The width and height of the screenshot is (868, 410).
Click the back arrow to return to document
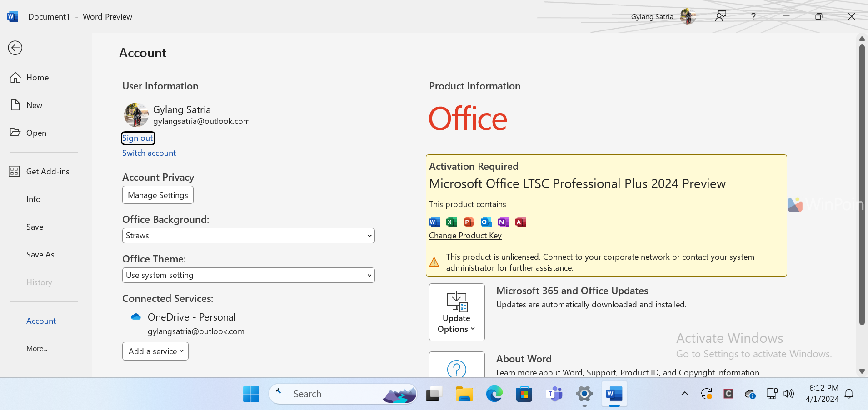(x=15, y=48)
